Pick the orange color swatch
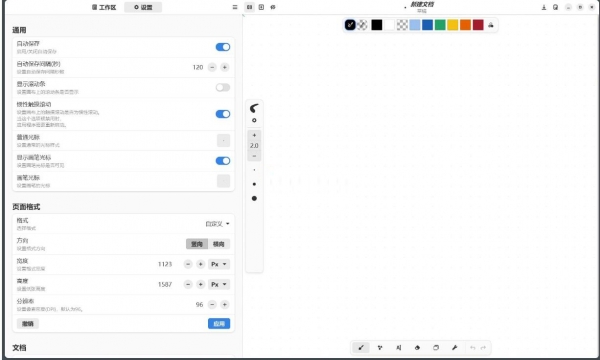 [x=465, y=25]
